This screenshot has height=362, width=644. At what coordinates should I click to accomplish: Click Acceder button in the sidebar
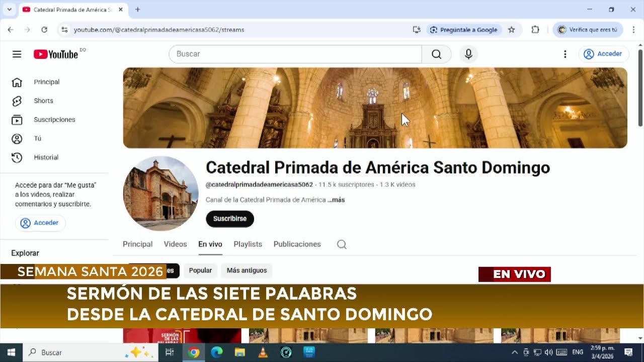[x=40, y=223]
